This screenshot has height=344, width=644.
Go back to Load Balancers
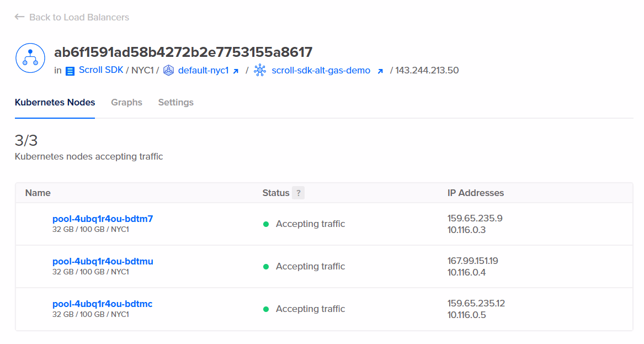coord(79,17)
